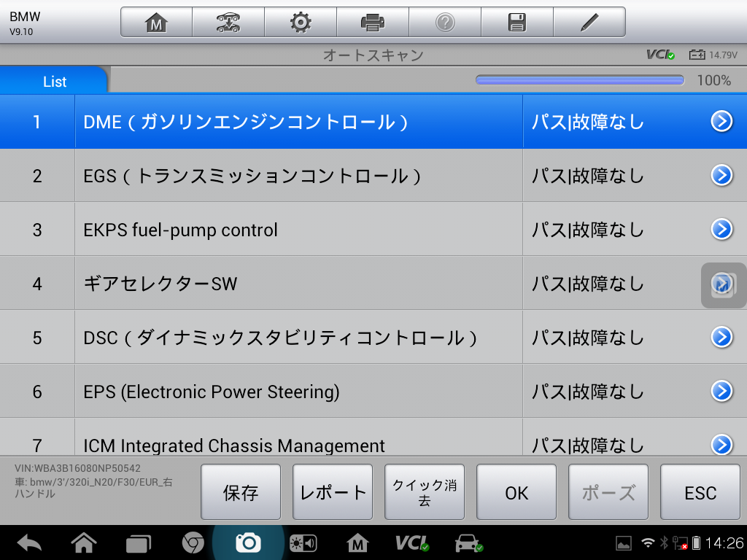Viewport: 747px width, 560px height.
Task: Tap Android back arrow in navigation bar
Action: click(x=29, y=542)
